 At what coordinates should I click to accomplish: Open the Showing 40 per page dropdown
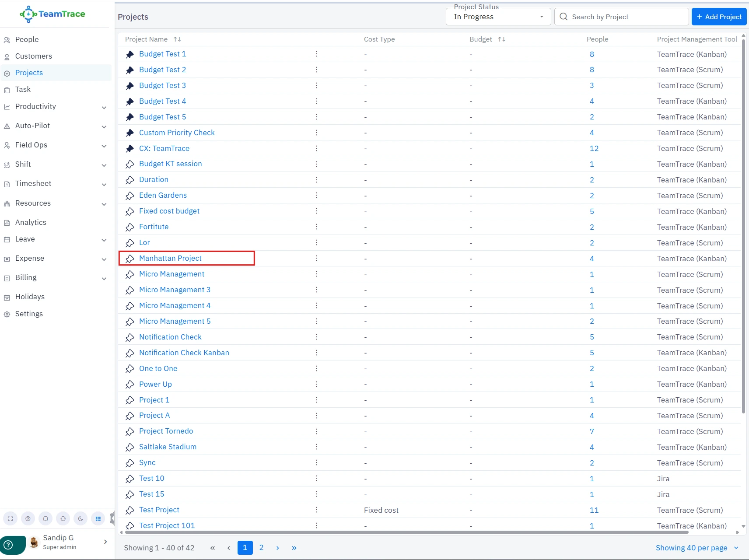(696, 548)
